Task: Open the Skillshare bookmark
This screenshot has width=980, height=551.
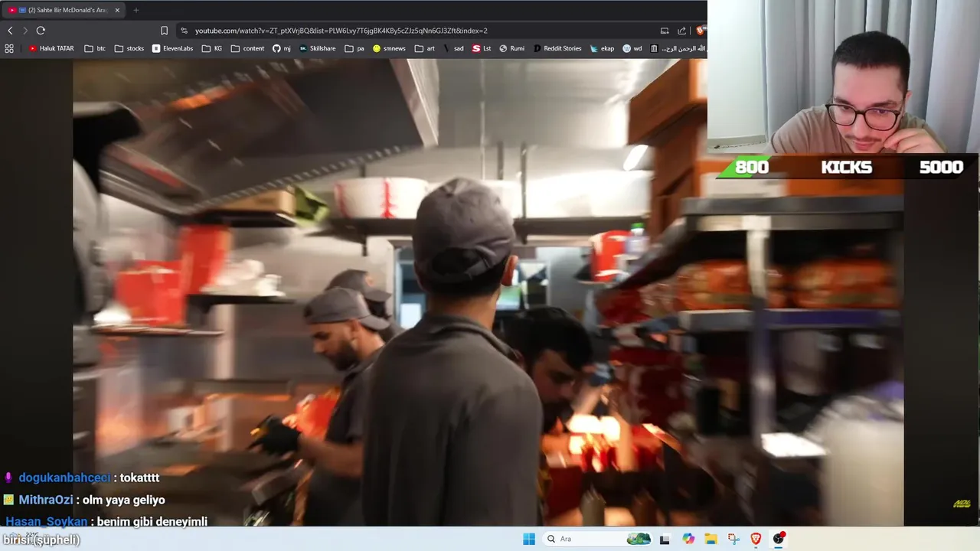Action: [317, 48]
